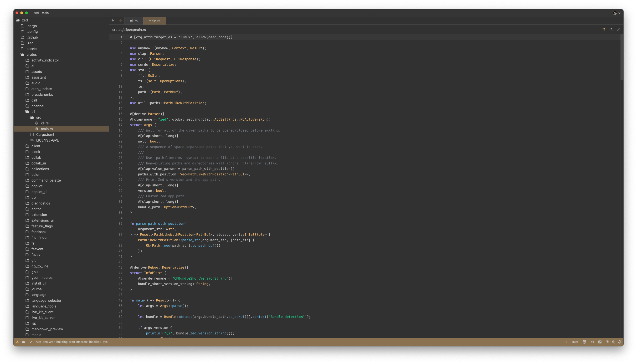Open LICENSE-GPL file

61,140
